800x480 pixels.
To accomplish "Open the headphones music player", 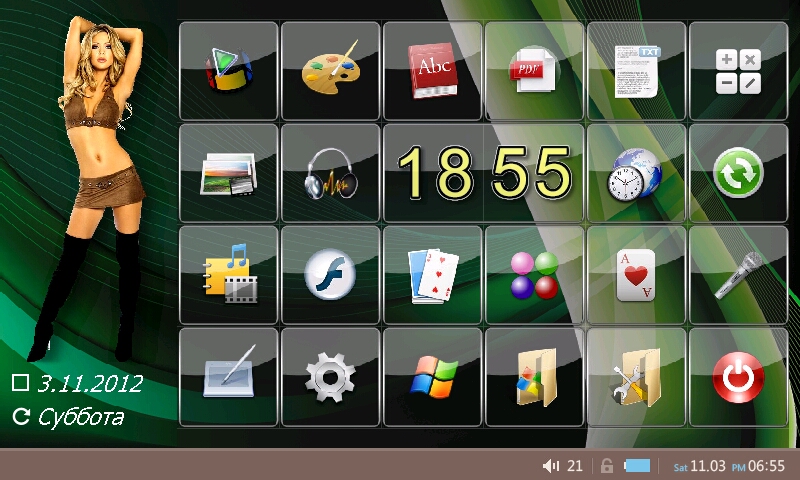I will pyautogui.click(x=331, y=173).
